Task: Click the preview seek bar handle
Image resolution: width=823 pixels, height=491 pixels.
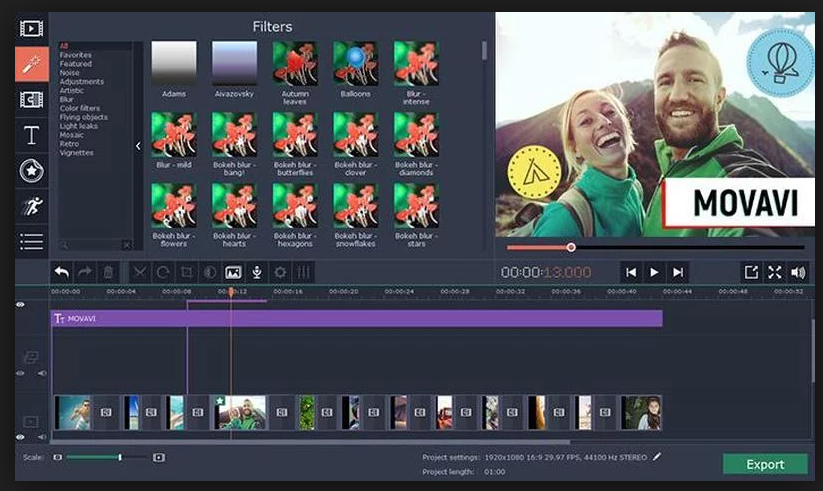Action: (571, 247)
